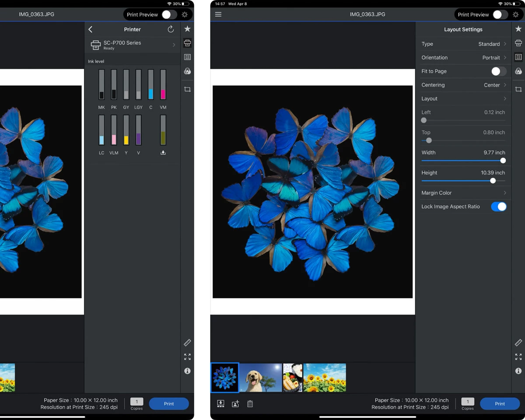Enable the Fit to Page switch
Screen dimensions: 525x420
tap(499, 71)
